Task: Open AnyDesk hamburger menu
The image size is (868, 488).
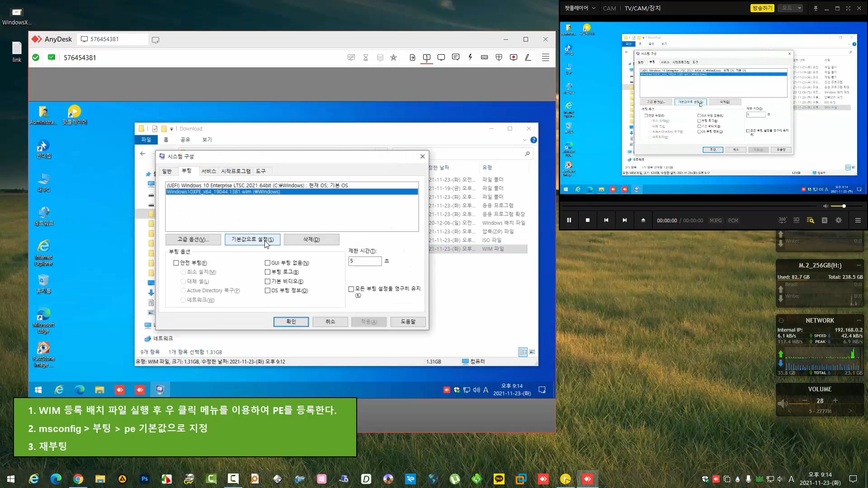Action: (546, 57)
